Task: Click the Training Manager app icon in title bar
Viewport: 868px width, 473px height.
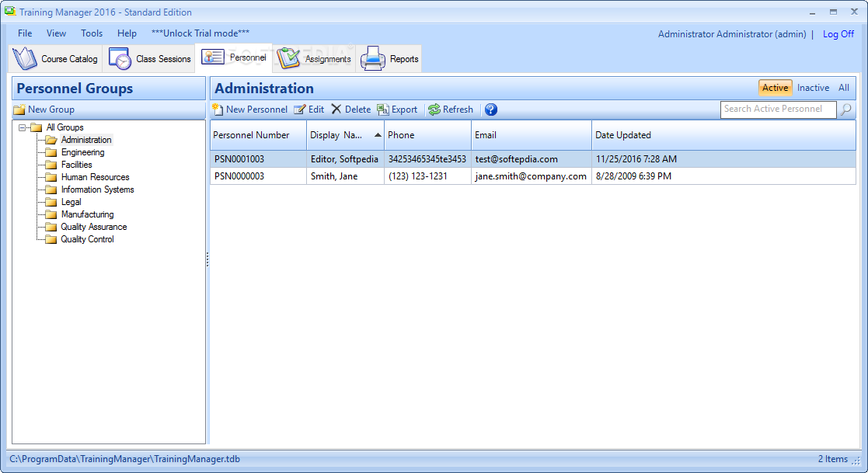Action: [x=10, y=12]
